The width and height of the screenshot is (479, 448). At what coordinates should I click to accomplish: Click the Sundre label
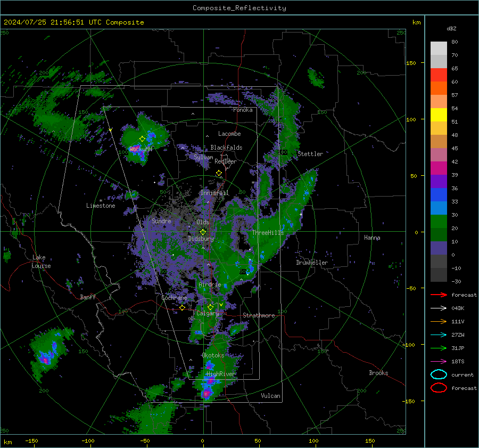click(162, 221)
